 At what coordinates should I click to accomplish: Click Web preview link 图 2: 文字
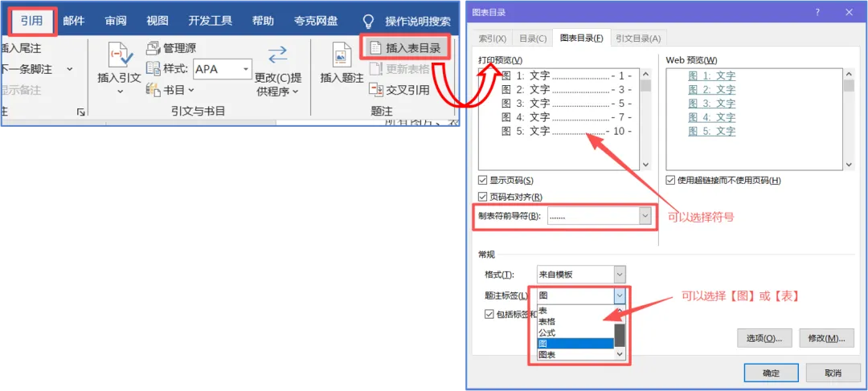point(711,90)
